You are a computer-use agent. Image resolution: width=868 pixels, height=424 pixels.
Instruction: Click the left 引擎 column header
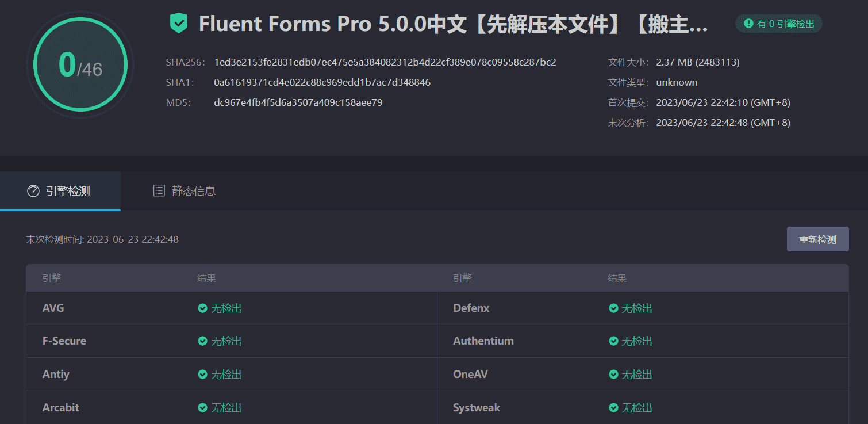point(52,278)
